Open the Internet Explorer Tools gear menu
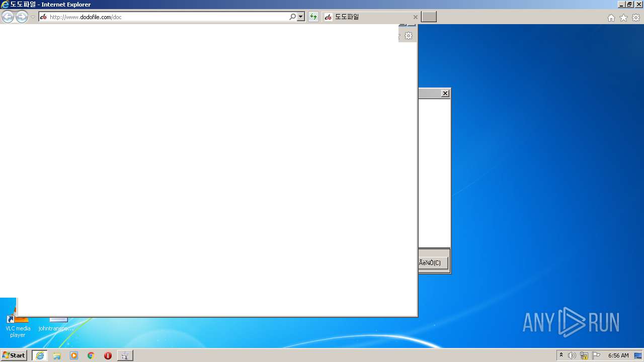 tap(636, 18)
